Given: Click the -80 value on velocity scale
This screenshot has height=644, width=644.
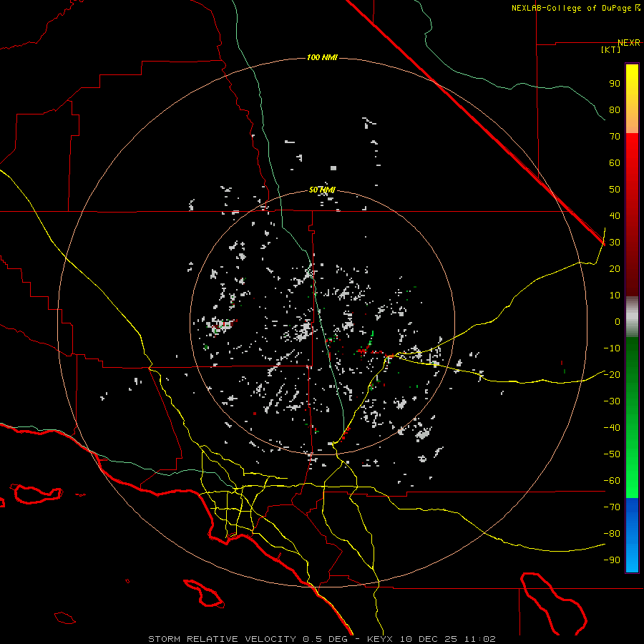Looking at the screenshot, I should 612,534.
